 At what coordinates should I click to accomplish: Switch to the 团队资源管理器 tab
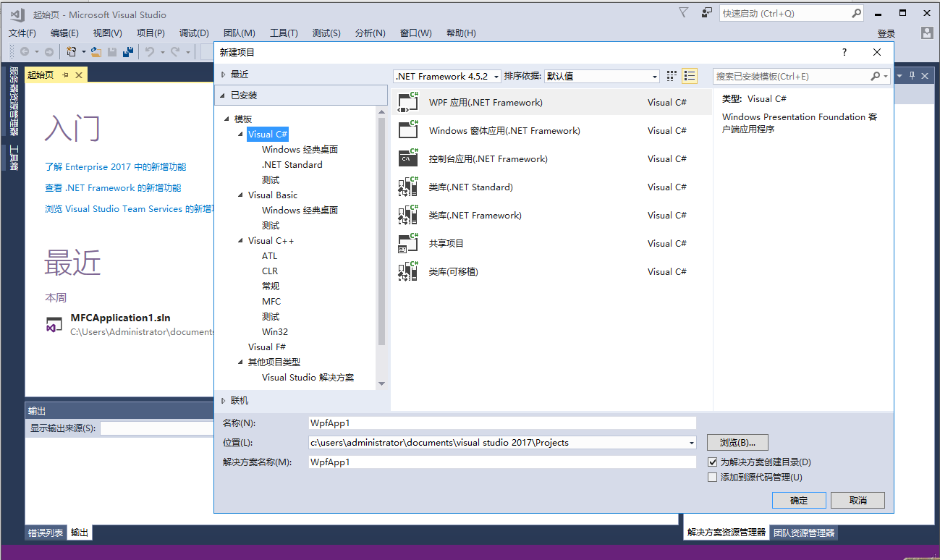pyautogui.click(x=804, y=533)
